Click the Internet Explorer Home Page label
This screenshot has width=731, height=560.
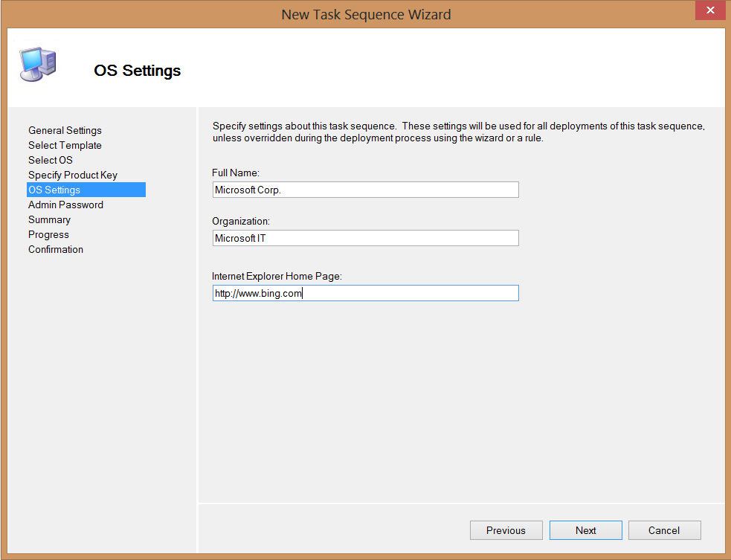277,276
